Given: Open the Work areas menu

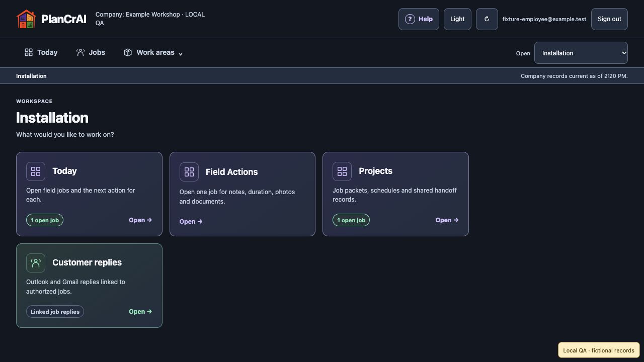Looking at the screenshot, I should (153, 52).
